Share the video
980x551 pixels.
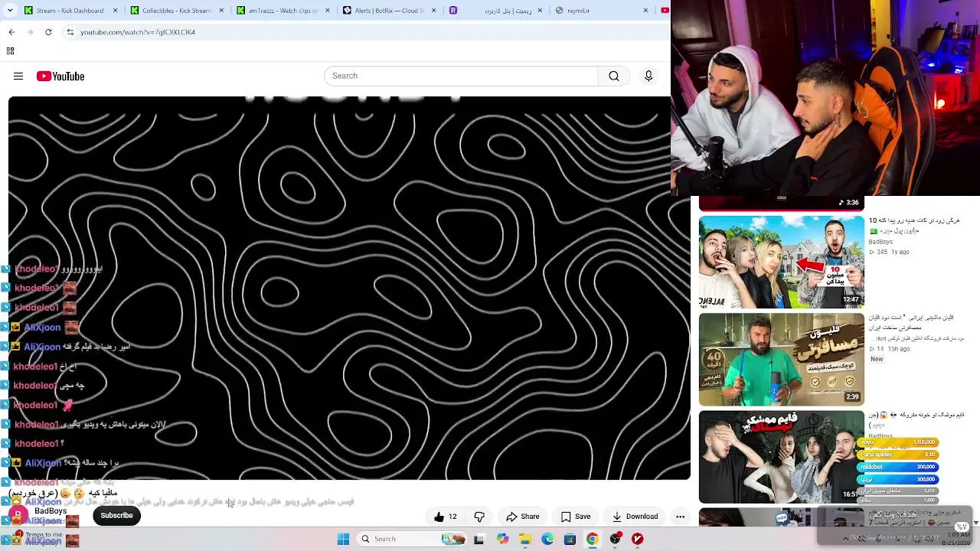(523, 517)
